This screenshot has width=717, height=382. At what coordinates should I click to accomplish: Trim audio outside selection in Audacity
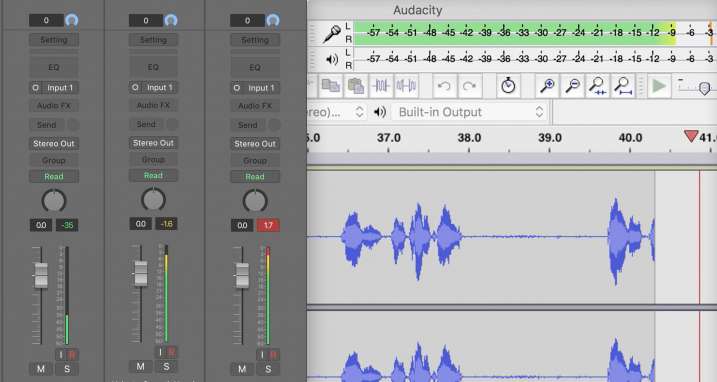tap(381, 86)
